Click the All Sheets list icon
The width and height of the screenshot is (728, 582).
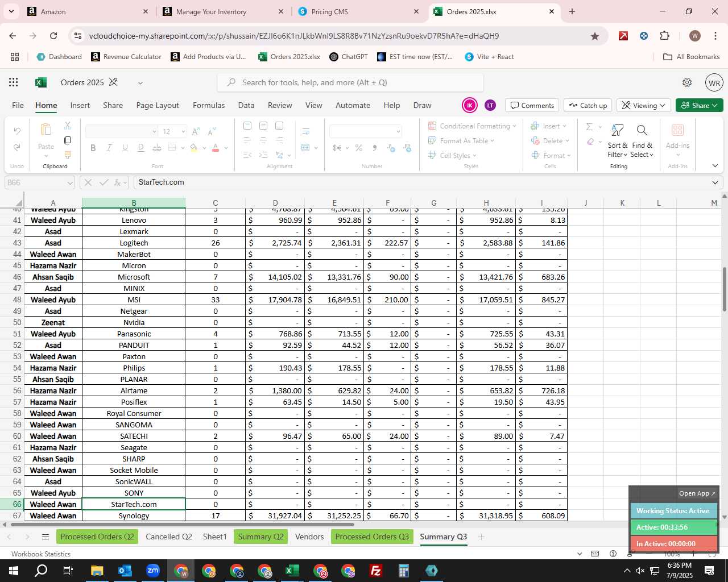tap(45, 537)
